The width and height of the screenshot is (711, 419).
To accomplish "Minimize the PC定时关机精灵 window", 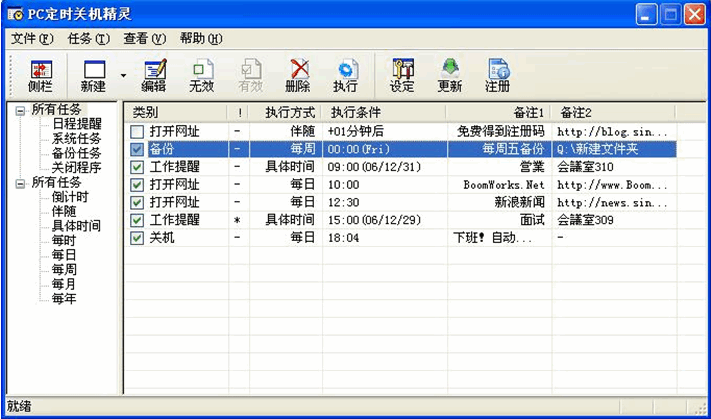I will (x=647, y=15).
